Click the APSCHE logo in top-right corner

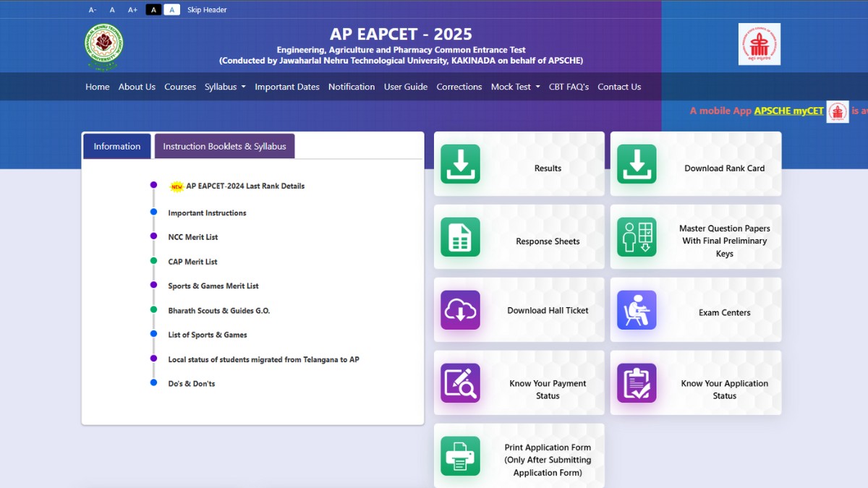(x=758, y=43)
